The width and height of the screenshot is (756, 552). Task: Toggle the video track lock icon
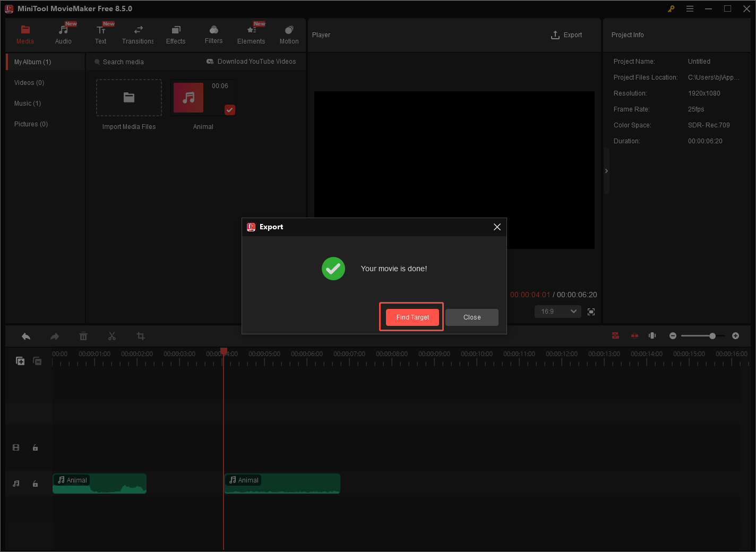coord(35,447)
